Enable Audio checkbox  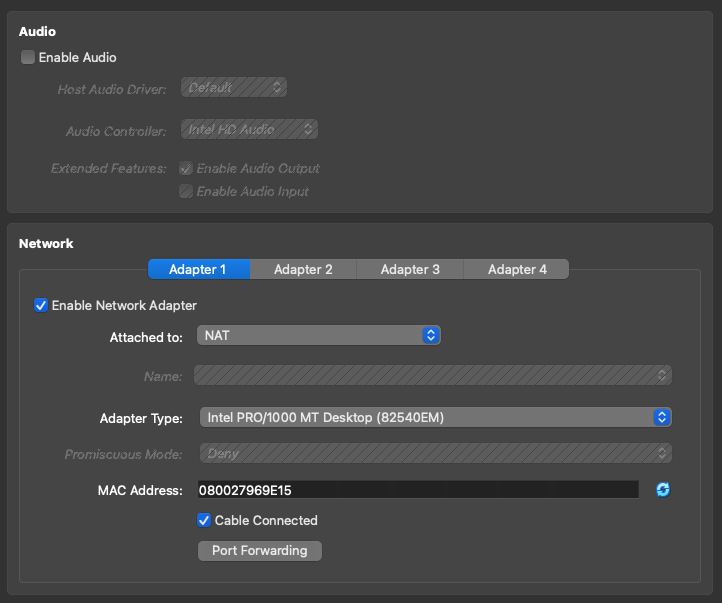28,57
